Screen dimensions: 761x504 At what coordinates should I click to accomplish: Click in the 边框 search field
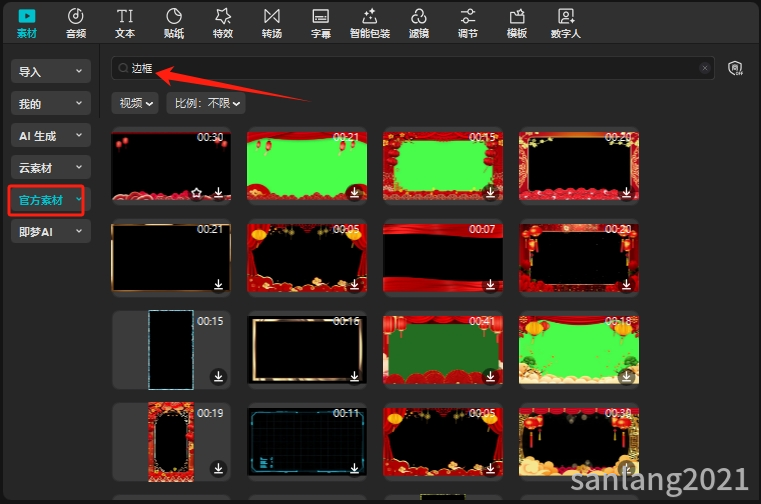pos(400,68)
